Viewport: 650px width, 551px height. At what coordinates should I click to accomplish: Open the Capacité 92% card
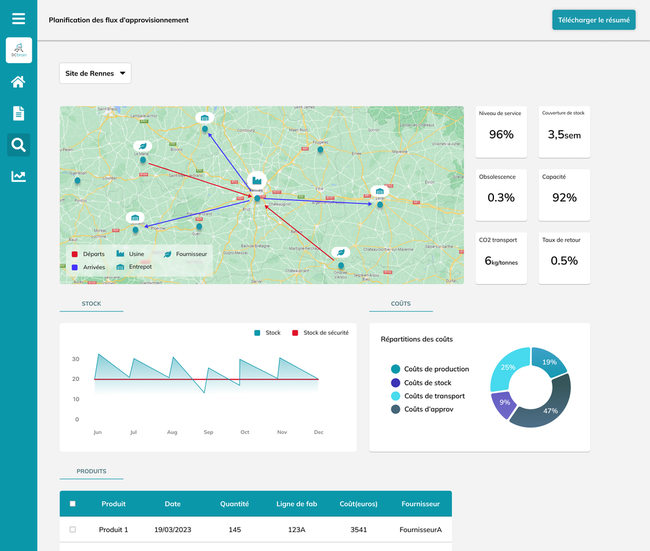pyautogui.click(x=564, y=195)
